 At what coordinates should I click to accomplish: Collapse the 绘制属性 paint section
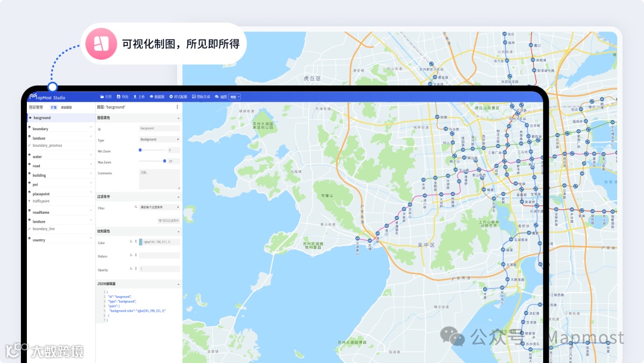(x=178, y=232)
